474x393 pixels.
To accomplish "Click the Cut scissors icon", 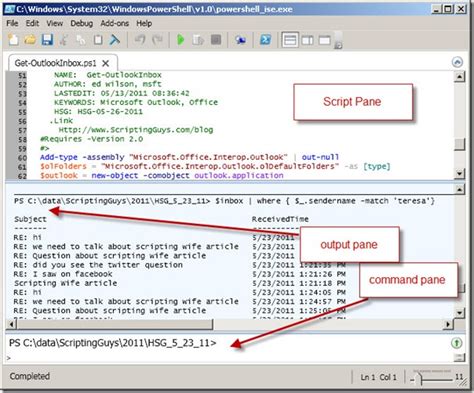I will (63, 40).
